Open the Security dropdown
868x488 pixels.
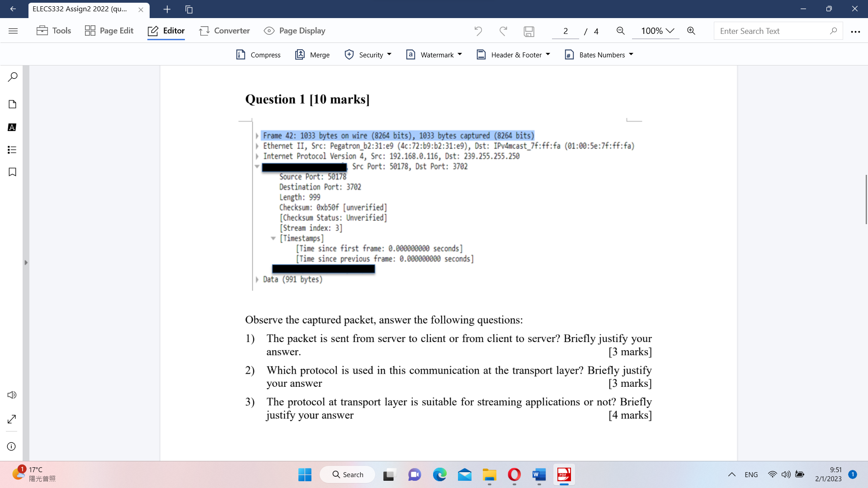click(368, 55)
